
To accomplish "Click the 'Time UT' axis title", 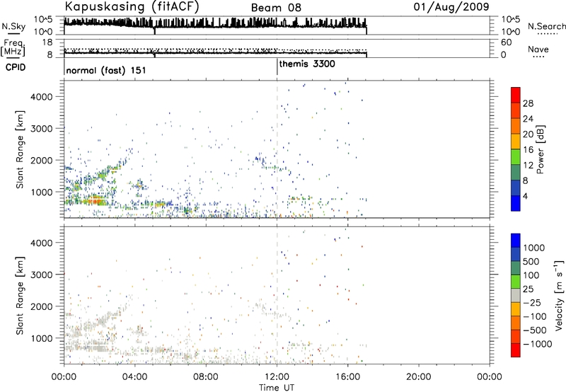I will (x=277, y=388).
